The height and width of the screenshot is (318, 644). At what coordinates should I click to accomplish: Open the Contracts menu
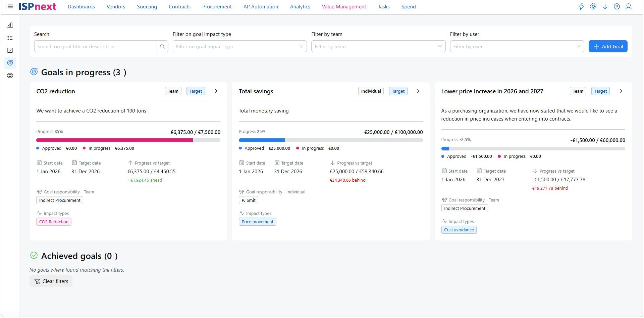179,7
